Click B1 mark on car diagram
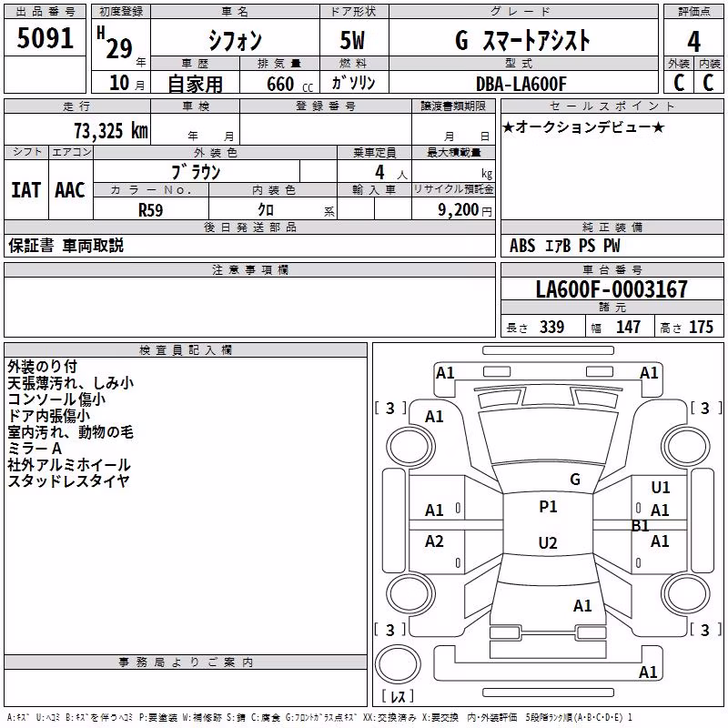The height and width of the screenshot is (728, 728). pyautogui.click(x=641, y=526)
